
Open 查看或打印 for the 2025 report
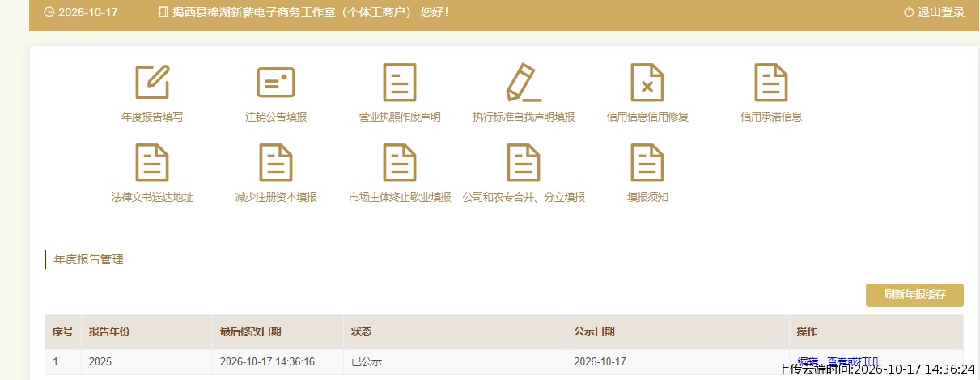852,361
